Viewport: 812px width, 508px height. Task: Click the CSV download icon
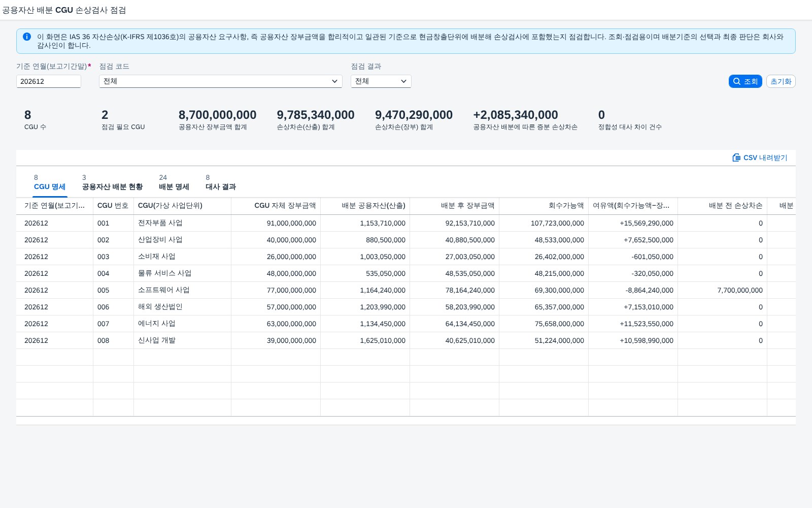click(x=736, y=157)
